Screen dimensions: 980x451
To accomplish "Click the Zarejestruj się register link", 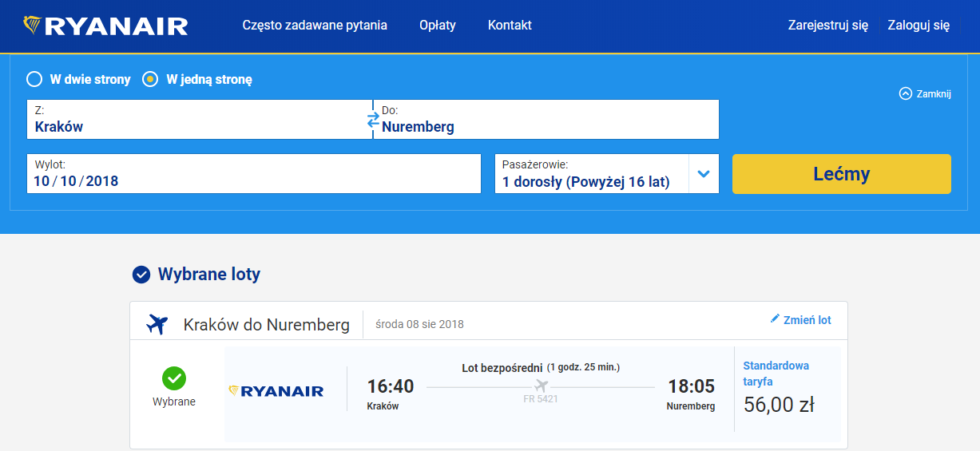I will point(827,26).
